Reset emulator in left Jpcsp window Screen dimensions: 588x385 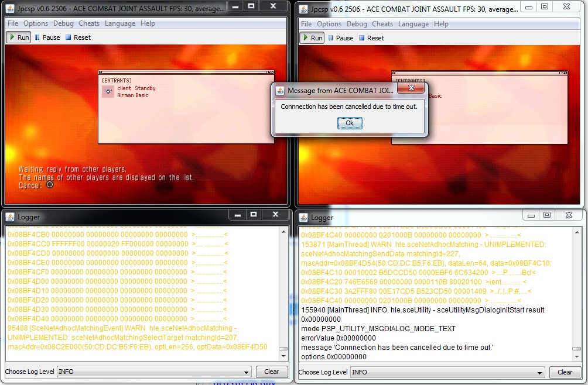pyautogui.click(x=78, y=37)
